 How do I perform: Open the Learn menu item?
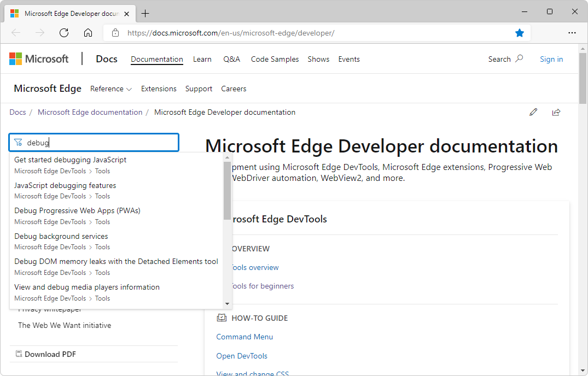[202, 59]
